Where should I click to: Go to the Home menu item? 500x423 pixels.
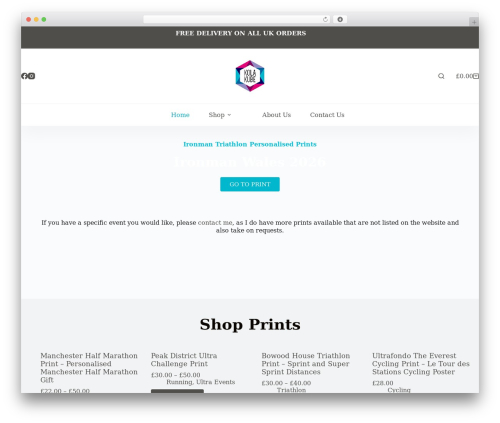point(180,115)
